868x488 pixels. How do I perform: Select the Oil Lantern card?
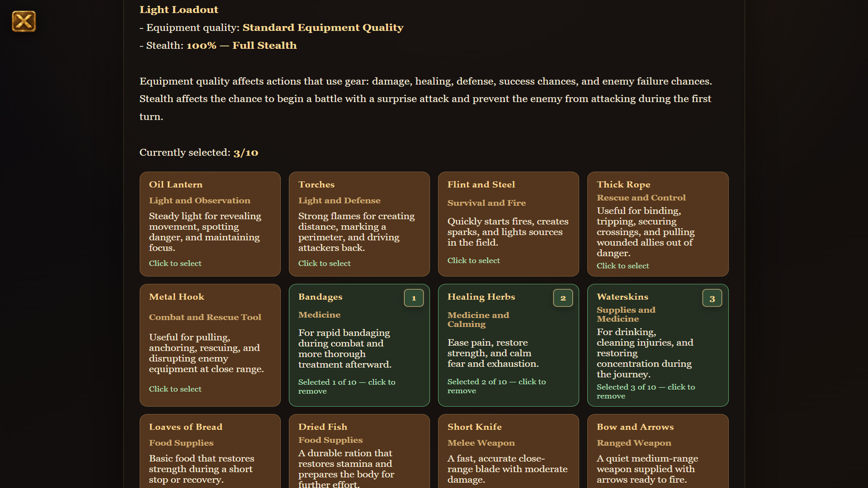(x=210, y=224)
